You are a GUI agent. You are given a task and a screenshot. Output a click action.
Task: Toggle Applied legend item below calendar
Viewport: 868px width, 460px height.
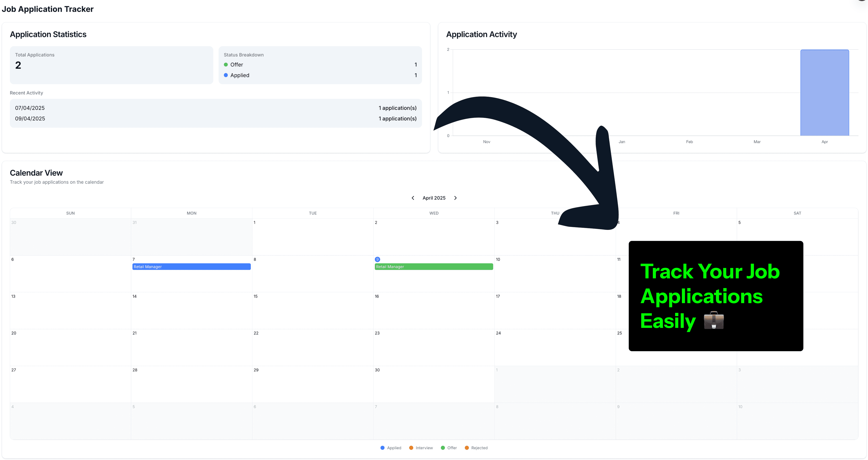pos(391,448)
